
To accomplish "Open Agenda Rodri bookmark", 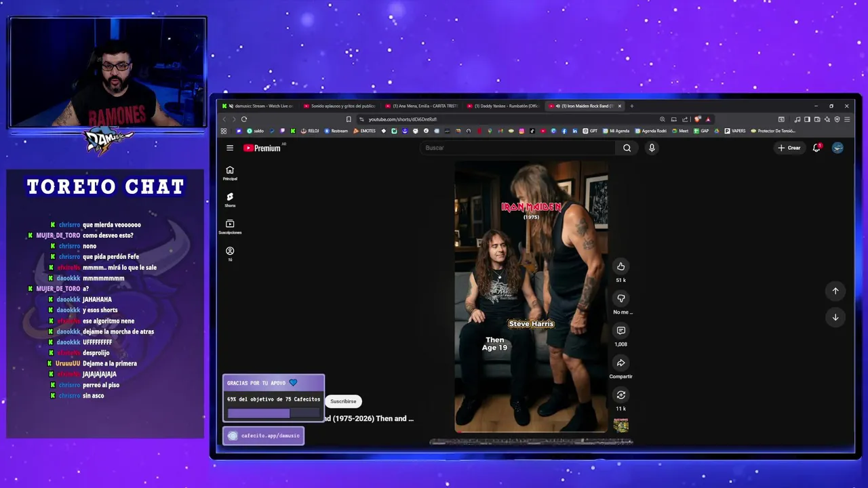I will click(651, 131).
